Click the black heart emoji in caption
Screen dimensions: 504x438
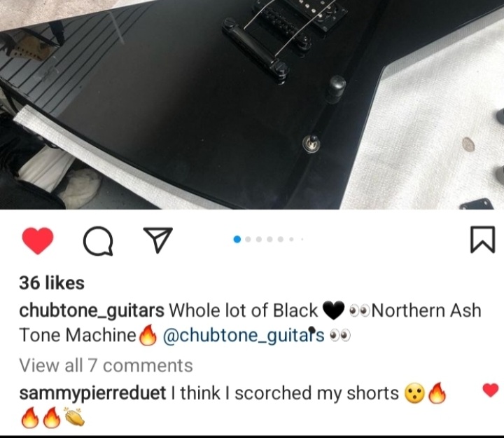(x=334, y=310)
